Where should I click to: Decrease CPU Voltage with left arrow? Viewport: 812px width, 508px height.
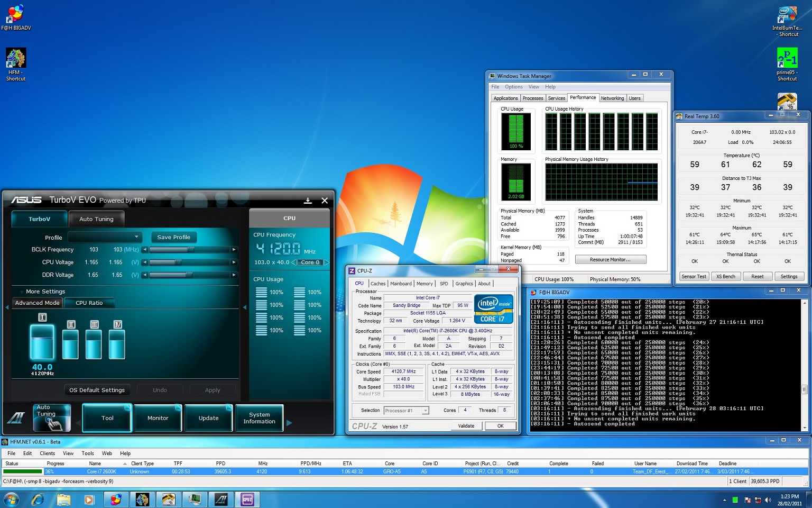(x=145, y=262)
